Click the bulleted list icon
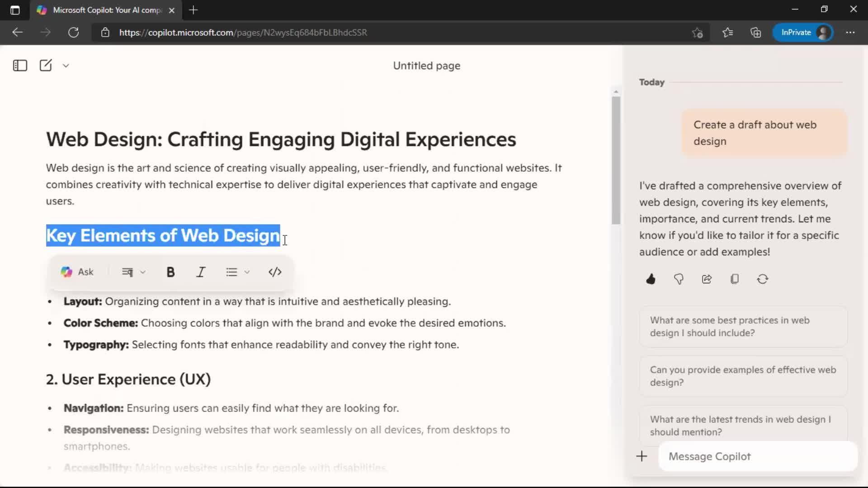The height and width of the screenshot is (488, 868). [231, 272]
